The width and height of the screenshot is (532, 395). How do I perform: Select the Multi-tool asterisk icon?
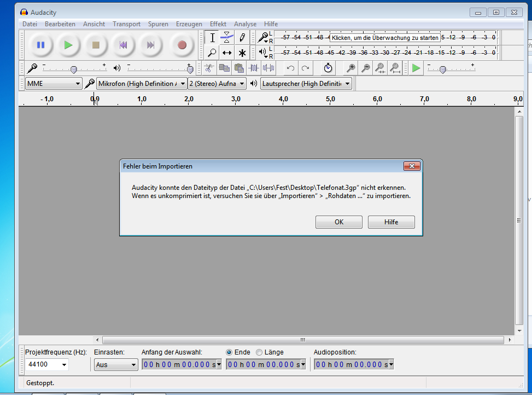pos(242,53)
